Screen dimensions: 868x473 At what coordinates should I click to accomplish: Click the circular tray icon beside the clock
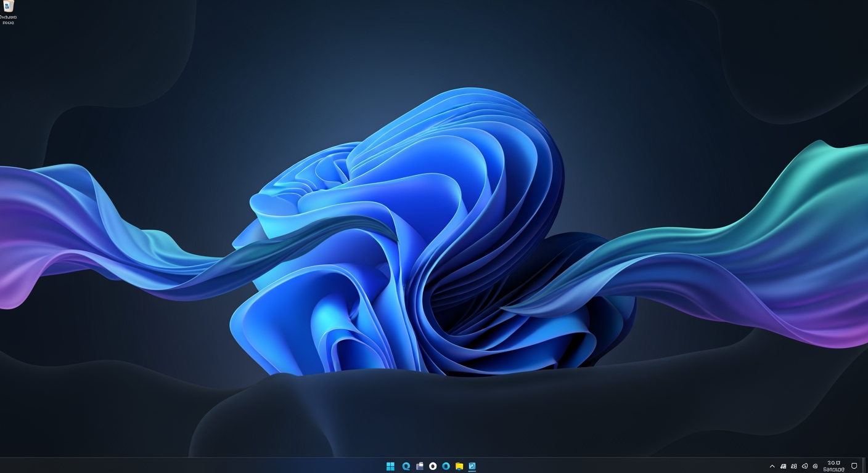815,466
